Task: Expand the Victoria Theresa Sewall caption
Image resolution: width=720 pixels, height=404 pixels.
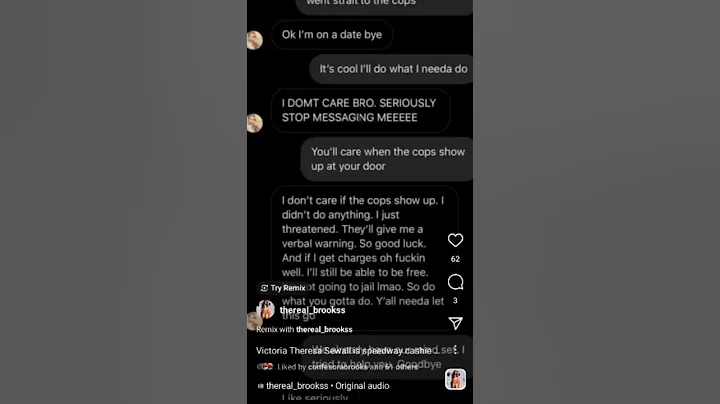Action: pyautogui.click(x=343, y=351)
